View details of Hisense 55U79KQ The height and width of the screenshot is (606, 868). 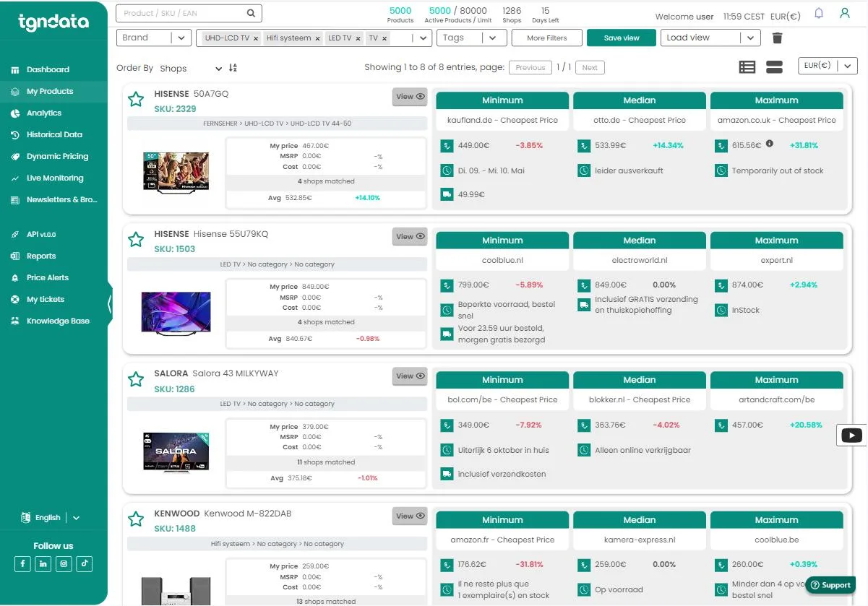410,236
